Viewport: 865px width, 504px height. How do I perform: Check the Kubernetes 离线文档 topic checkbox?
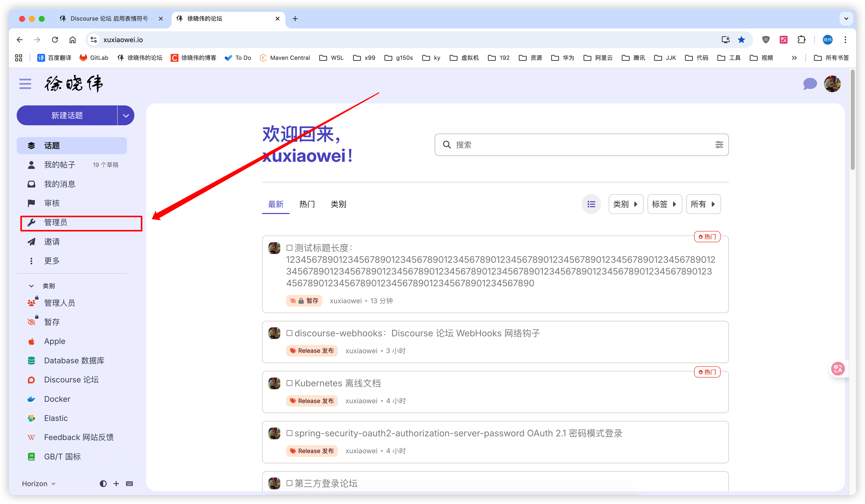[289, 383]
